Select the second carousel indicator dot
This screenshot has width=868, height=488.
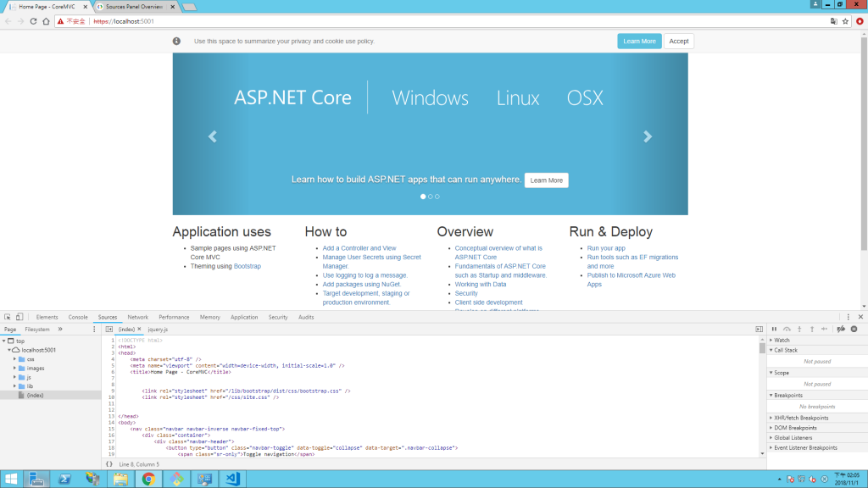(430, 197)
